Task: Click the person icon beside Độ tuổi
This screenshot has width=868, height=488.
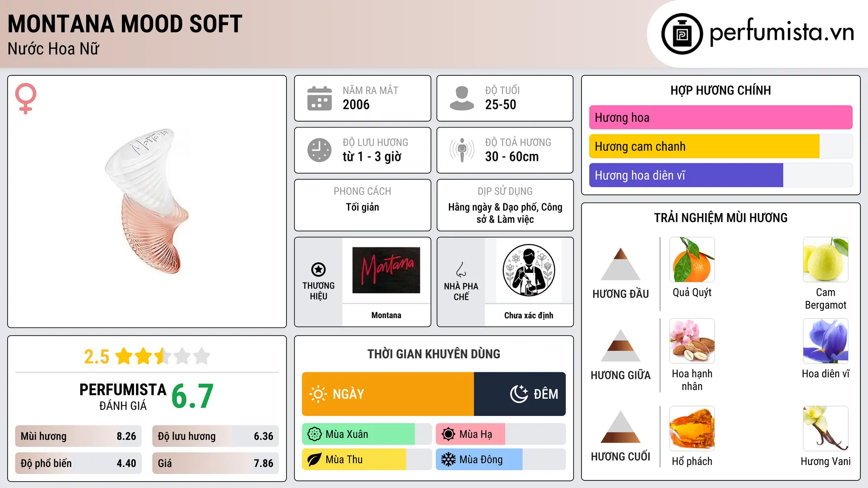Action: pyautogui.click(x=462, y=98)
